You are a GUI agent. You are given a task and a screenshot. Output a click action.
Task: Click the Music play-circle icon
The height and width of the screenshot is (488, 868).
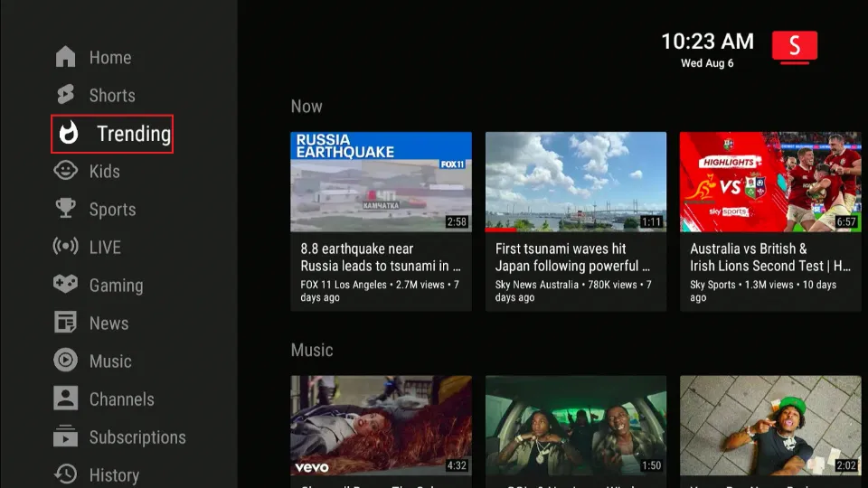[65, 360]
